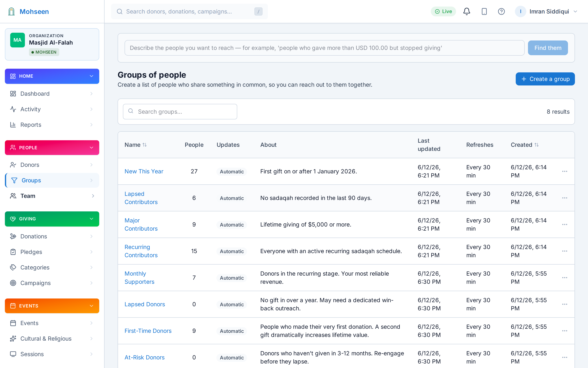The height and width of the screenshot is (368, 588).
Task: Click the Cultural & Religious sparkle icon
Action: click(13, 339)
